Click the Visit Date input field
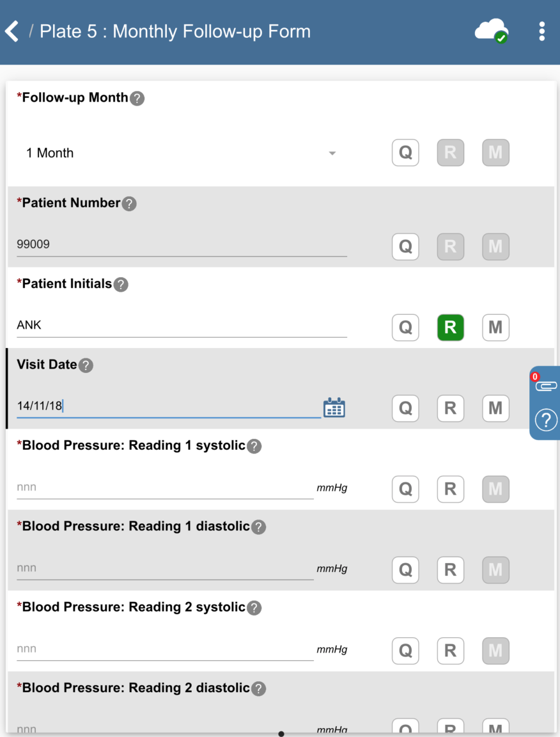The width and height of the screenshot is (560, 737). pos(169,406)
